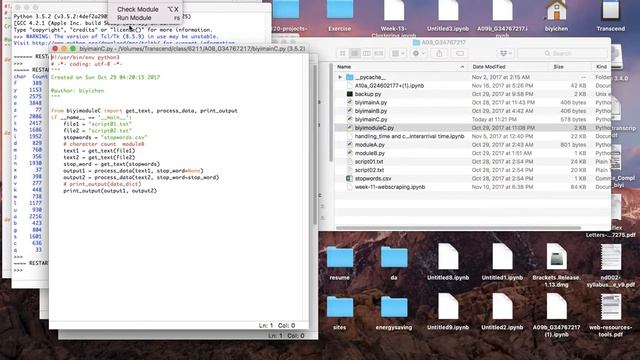Screen dimensions: 640x360
Task: Select the stopwords.csv file icon
Action: pos(349,178)
